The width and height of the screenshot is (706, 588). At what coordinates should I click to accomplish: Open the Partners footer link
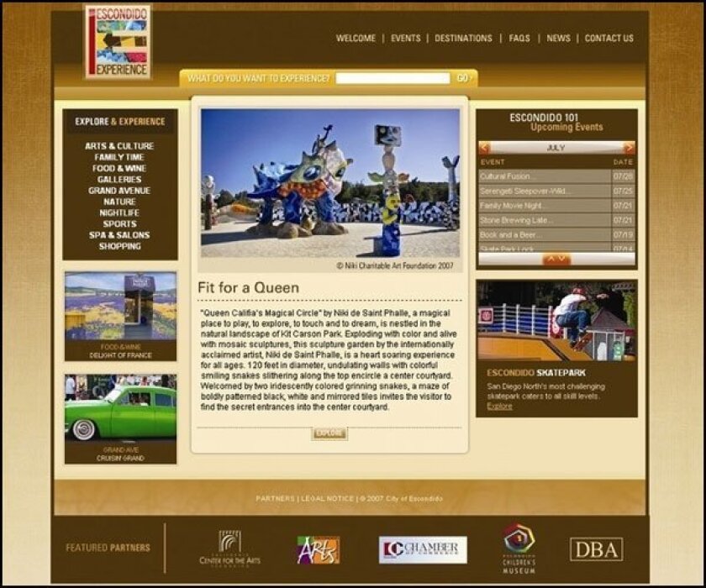coord(275,498)
